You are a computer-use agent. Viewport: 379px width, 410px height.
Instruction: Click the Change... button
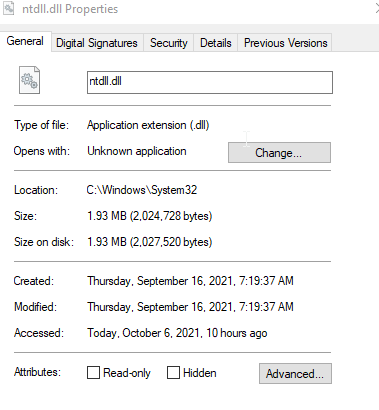click(279, 153)
